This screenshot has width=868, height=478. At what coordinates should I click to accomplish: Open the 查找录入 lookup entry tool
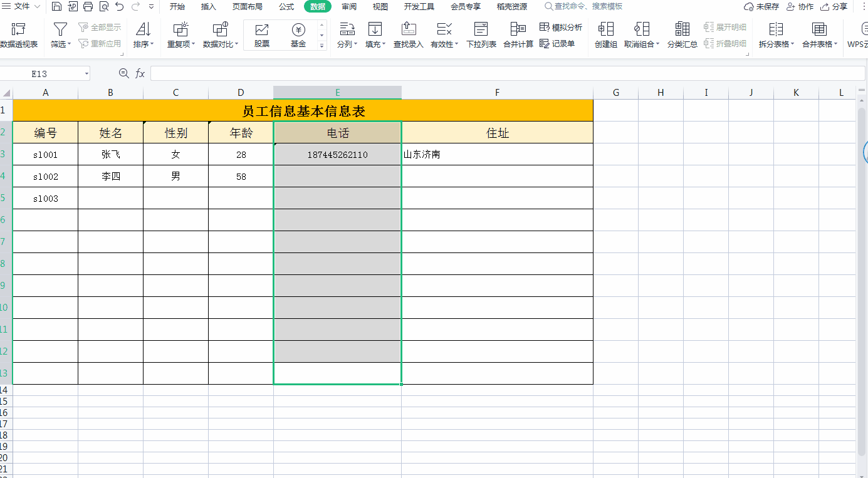click(409, 36)
